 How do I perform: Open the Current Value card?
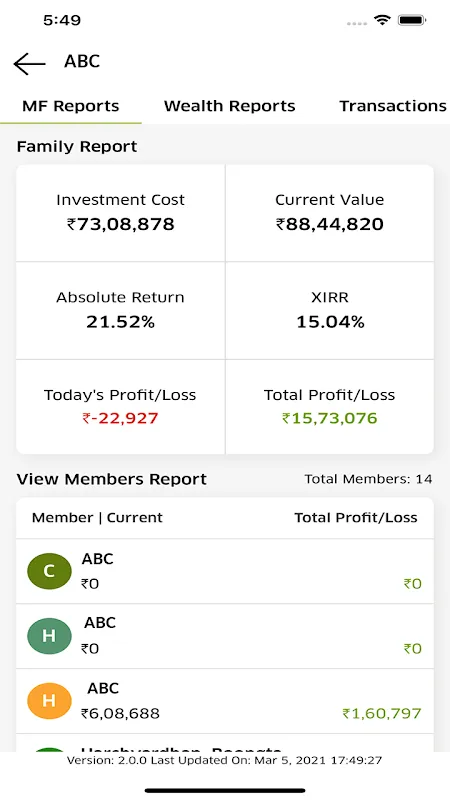point(330,213)
